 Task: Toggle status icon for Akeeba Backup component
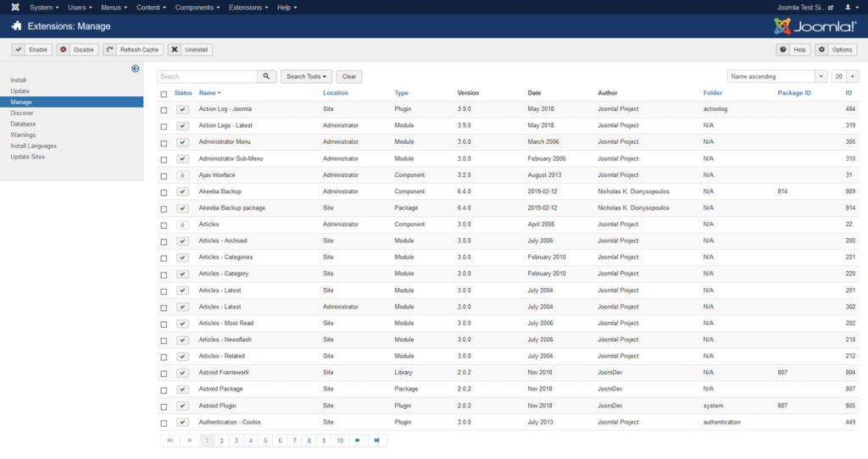[x=182, y=192]
